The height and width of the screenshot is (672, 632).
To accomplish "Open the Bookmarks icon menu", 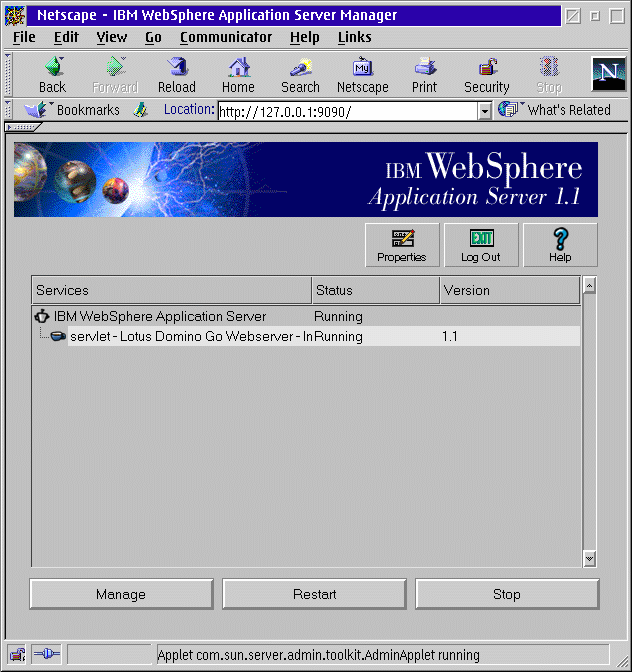I will click(x=37, y=110).
